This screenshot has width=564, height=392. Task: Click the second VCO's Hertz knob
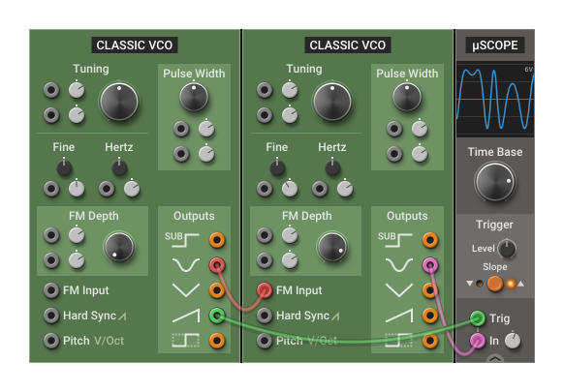[332, 167]
